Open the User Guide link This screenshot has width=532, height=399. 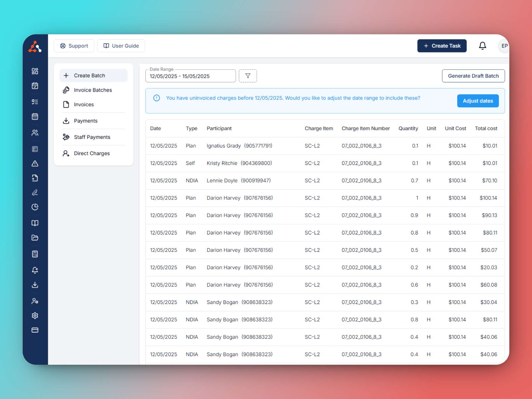(x=121, y=46)
